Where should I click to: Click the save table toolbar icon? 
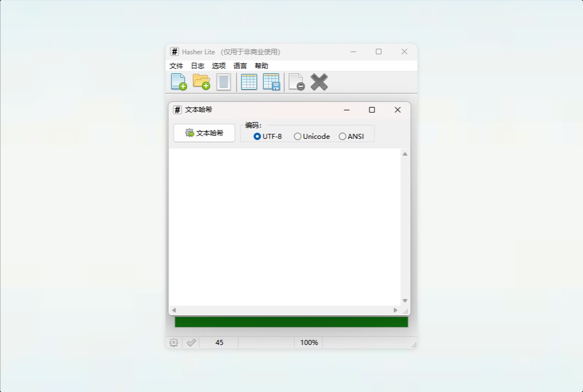point(272,81)
